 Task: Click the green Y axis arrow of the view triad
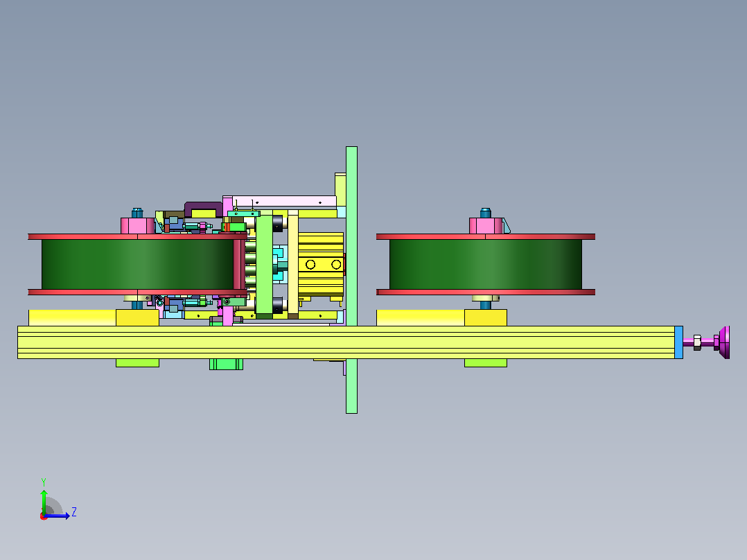[44, 501]
